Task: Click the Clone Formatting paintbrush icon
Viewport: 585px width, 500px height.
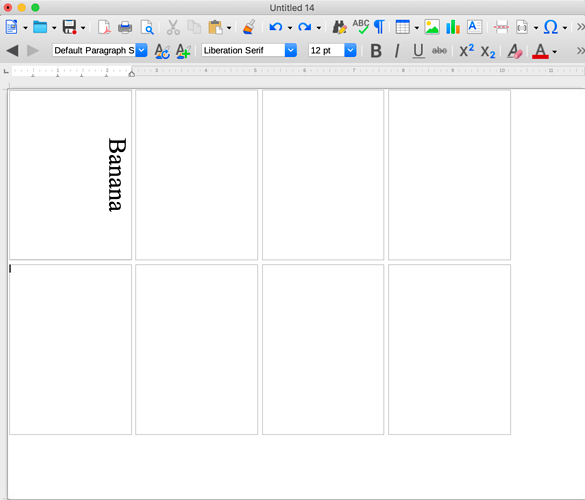Action: (x=249, y=27)
